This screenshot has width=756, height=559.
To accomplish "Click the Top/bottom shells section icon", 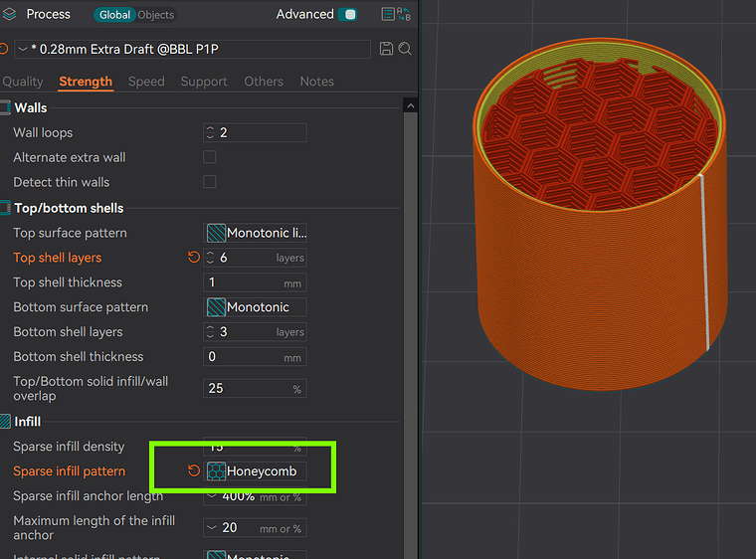I will (x=5, y=208).
